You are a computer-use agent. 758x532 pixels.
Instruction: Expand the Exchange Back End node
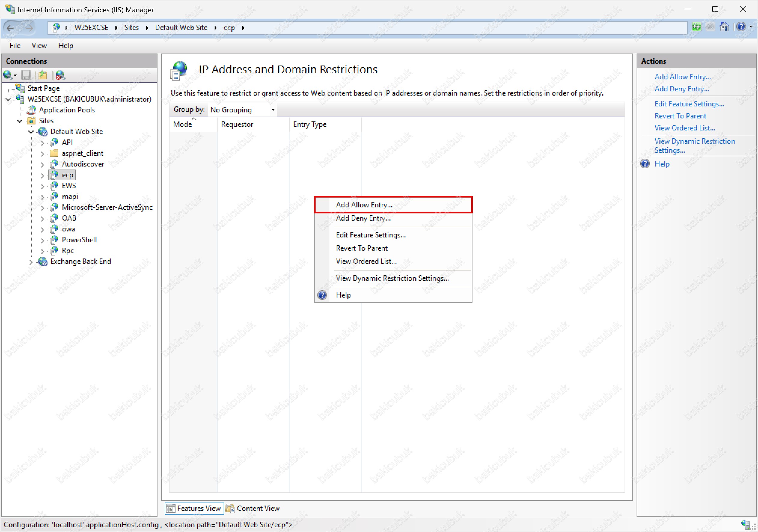coord(31,262)
